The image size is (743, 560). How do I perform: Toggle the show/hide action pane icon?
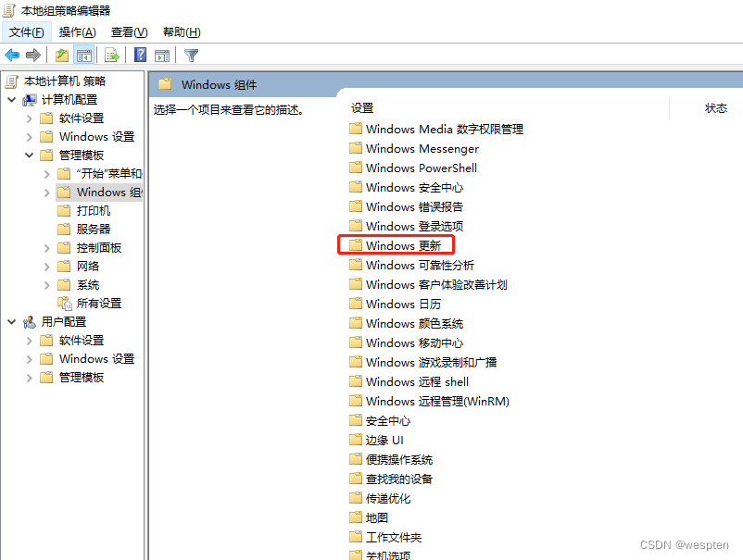click(162, 56)
